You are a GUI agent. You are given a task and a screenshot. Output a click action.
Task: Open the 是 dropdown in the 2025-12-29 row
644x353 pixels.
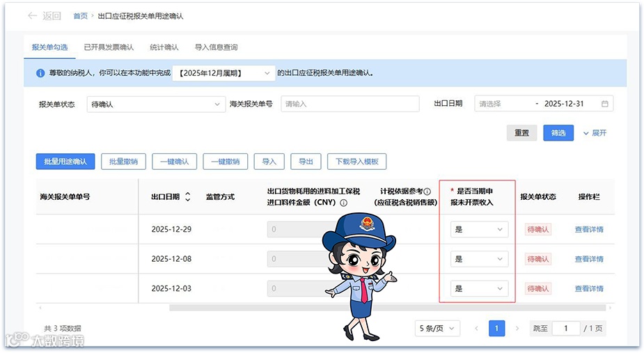[x=479, y=229]
